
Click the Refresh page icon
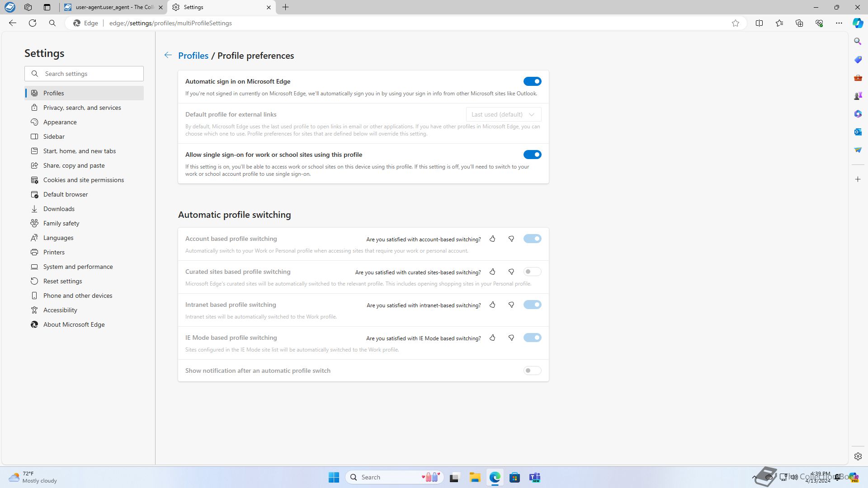[33, 23]
